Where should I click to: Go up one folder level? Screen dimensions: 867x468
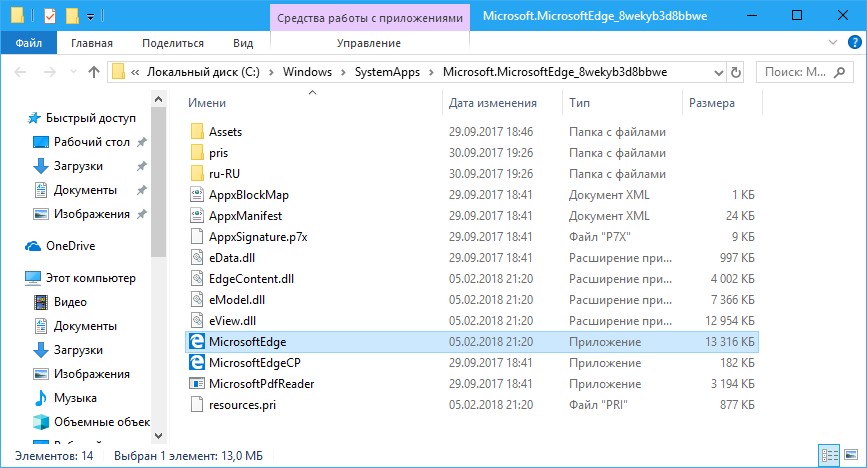click(x=94, y=72)
